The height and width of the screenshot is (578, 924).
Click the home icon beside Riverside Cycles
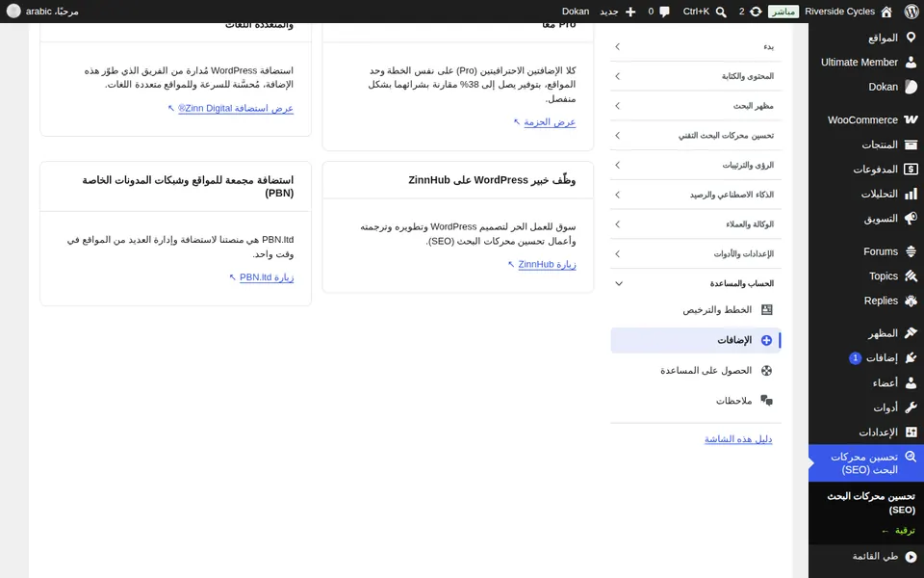point(886,12)
